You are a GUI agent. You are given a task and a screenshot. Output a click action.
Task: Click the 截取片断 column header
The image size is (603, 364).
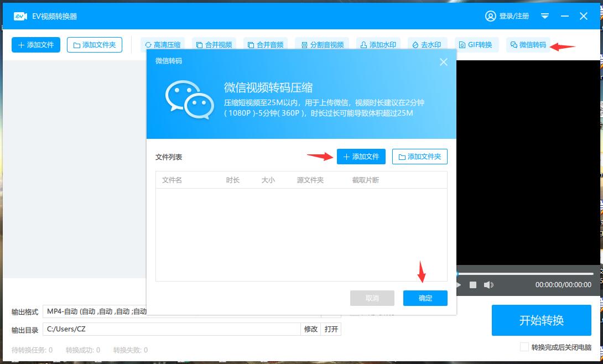pos(365,180)
